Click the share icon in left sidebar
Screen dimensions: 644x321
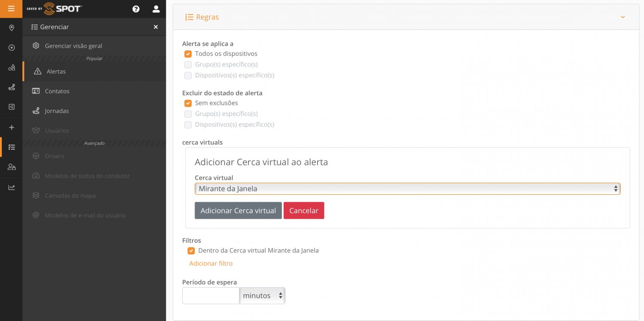pyautogui.click(x=12, y=107)
